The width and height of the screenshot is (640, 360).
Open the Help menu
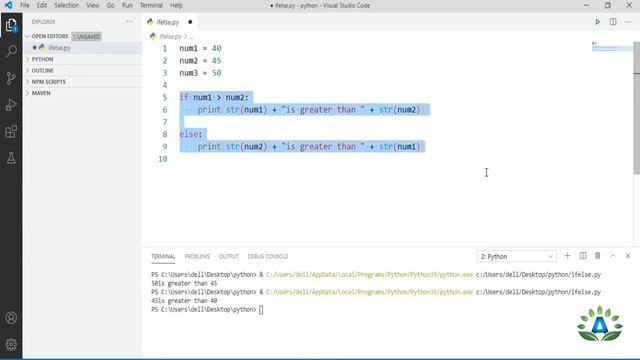point(176,5)
